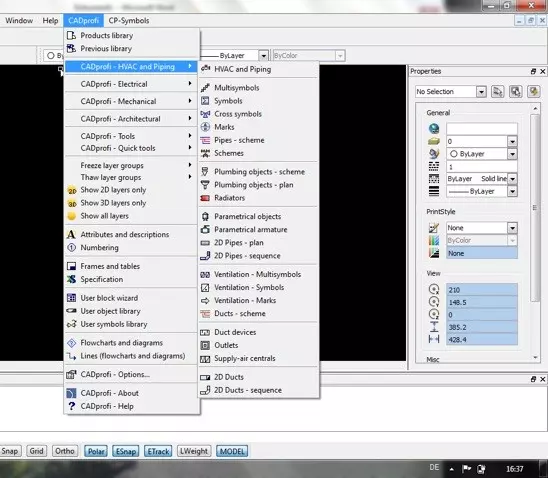Open the Window menu

pyautogui.click(x=19, y=21)
